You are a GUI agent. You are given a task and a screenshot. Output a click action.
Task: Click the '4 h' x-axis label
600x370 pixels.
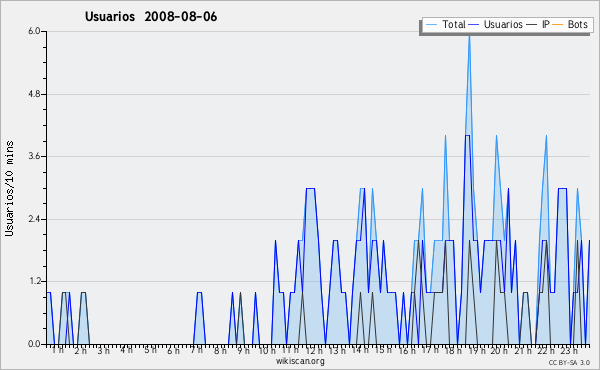[127, 350]
